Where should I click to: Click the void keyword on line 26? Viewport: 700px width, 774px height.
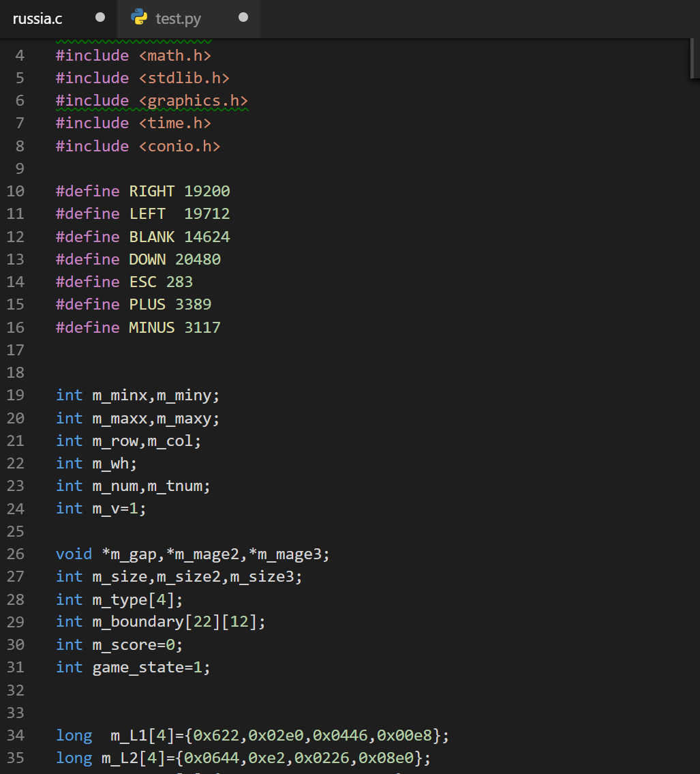click(x=74, y=554)
